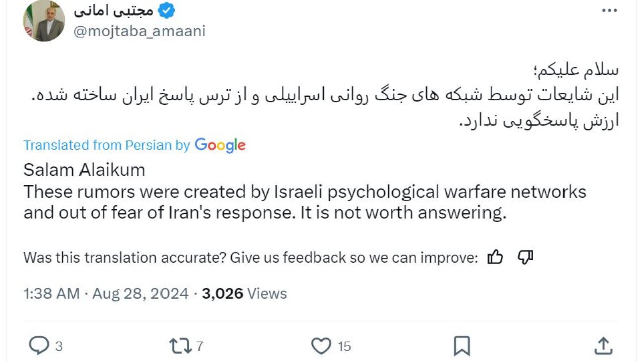This screenshot has height=362, width=644.
Task: Click the reply count 3
Action: point(59,346)
